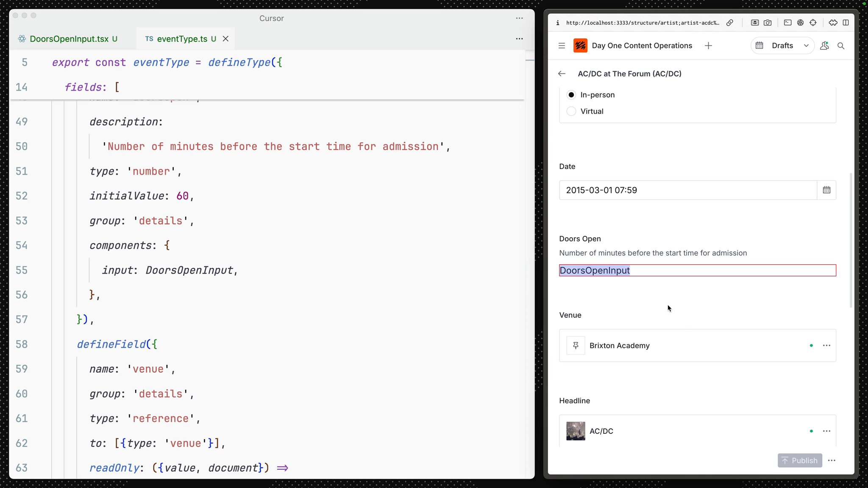
Task: Click the Doors Open field label
Action: (x=580, y=239)
